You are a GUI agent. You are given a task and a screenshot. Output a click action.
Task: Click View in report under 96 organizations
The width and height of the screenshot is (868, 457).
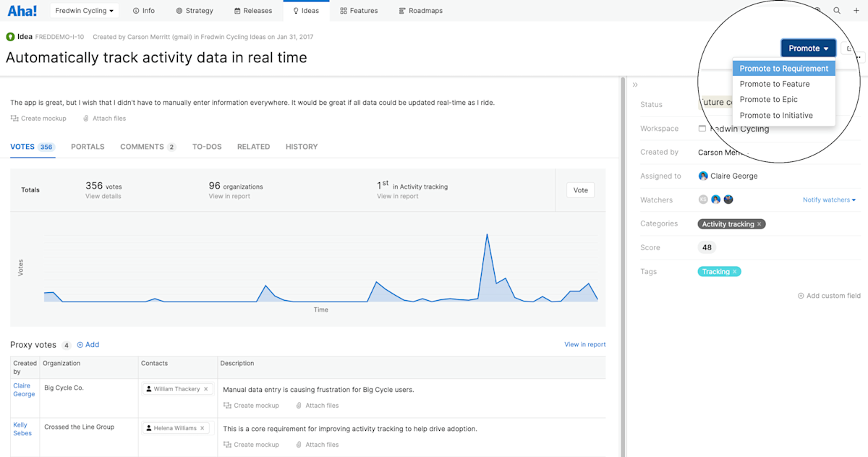pos(229,197)
